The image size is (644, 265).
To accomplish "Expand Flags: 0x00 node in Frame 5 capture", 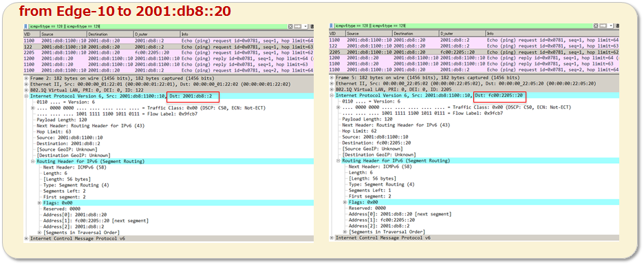I will (x=345, y=202).
